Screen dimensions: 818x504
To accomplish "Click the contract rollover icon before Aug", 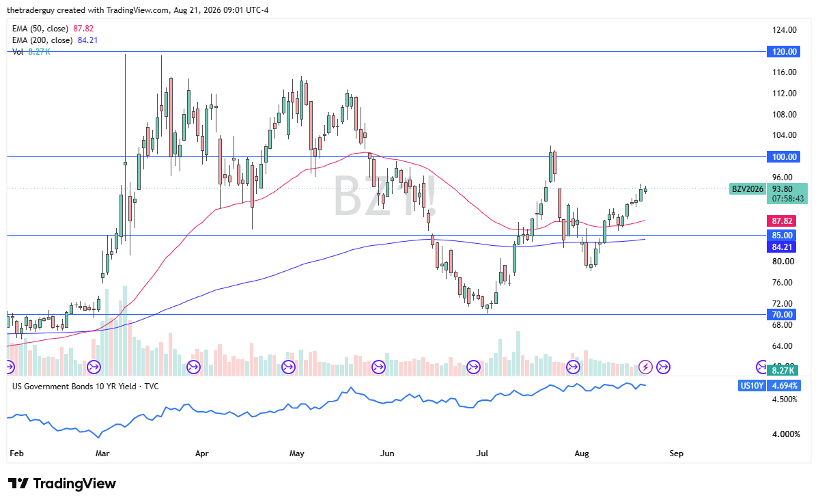I will [x=574, y=367].
